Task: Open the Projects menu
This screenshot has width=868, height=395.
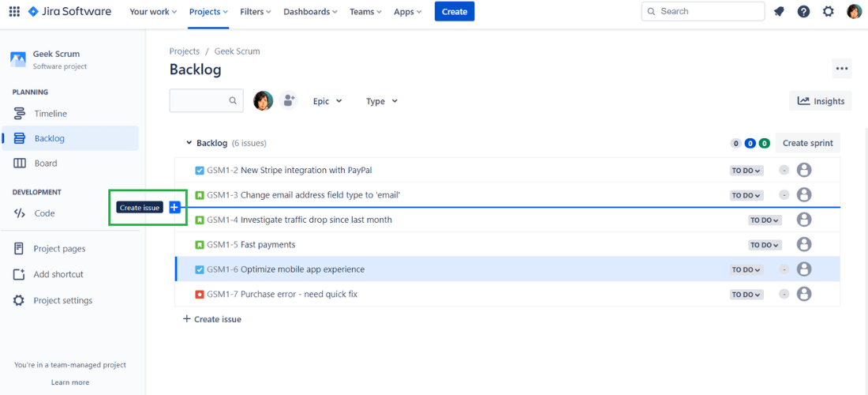Action: [x=208, y=11]
